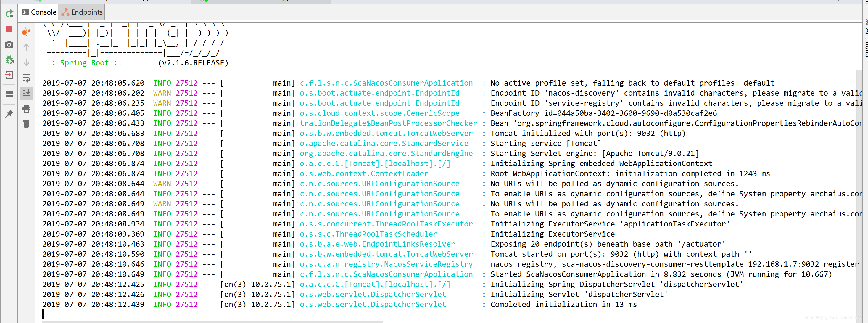This screenshot has height=323, width=868.
Task: Click the logger 'o.s.c.a.n.registry.NacosServiceRegistry'
Action: [386, 264]
